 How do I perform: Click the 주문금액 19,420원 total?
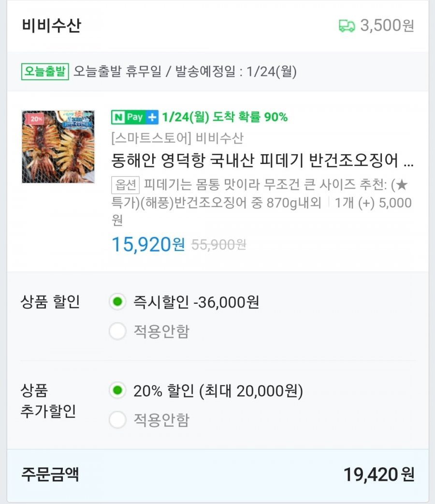pyautogui.click(x=218, y=474)
